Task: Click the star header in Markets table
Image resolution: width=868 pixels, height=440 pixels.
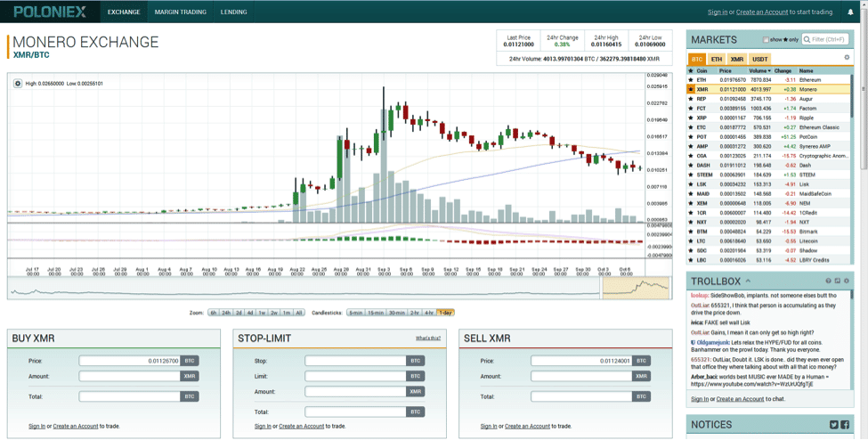Action: coord(690,71)
